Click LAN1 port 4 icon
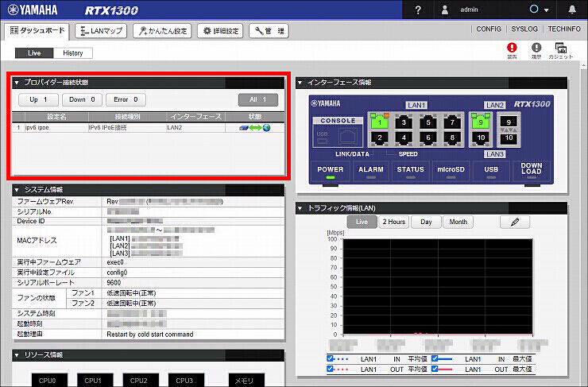The height and width of the screenshot is (387, 588). point(404,137)
